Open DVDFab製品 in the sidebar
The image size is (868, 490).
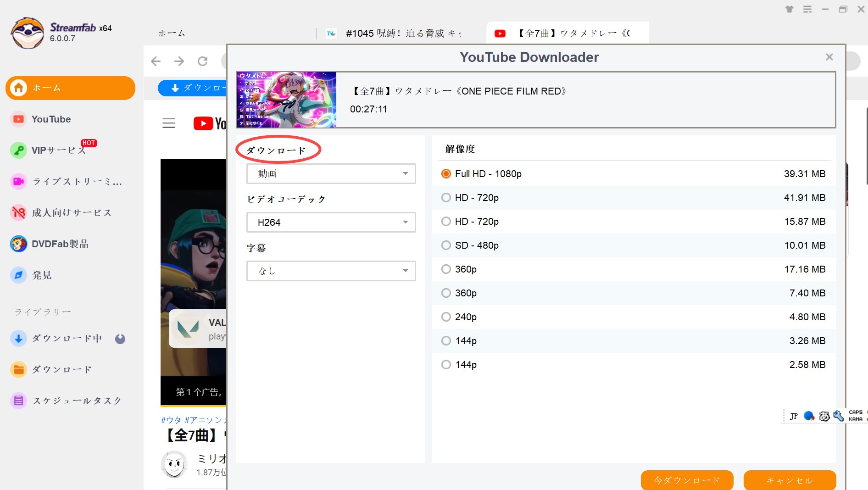pos(50,244)
